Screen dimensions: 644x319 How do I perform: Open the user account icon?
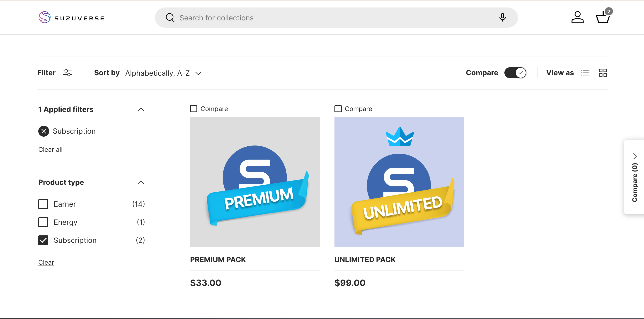pyautogui.click(x=577, y=17)
